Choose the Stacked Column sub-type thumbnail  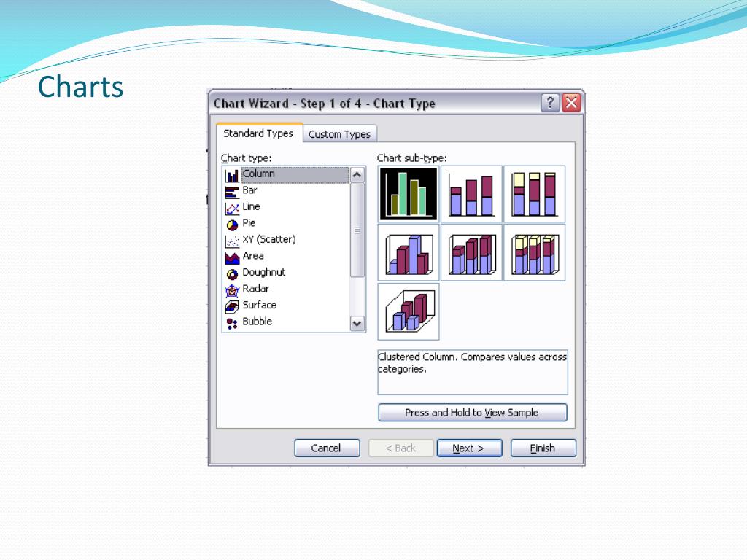coord(471,193)
